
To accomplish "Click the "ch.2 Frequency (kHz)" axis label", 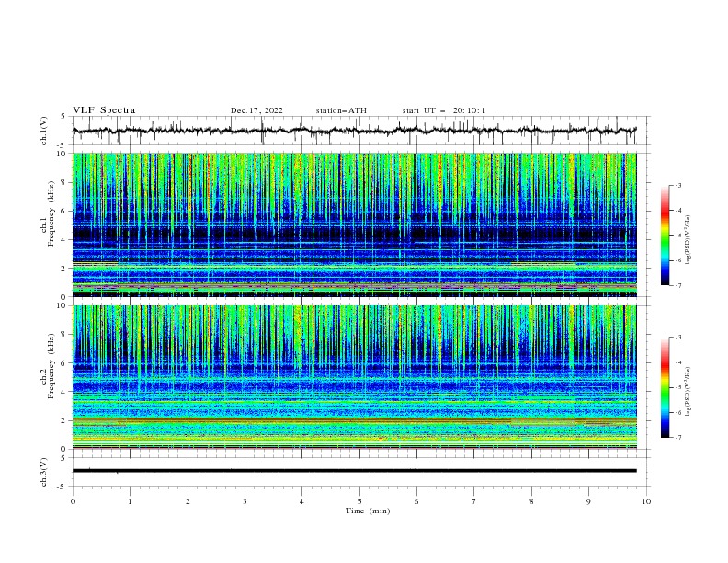I will click(48, 365).
